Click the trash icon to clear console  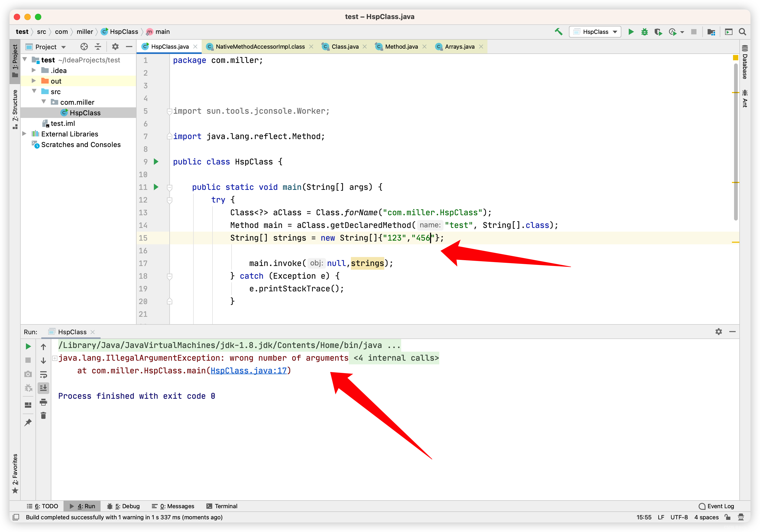[43, 416]
